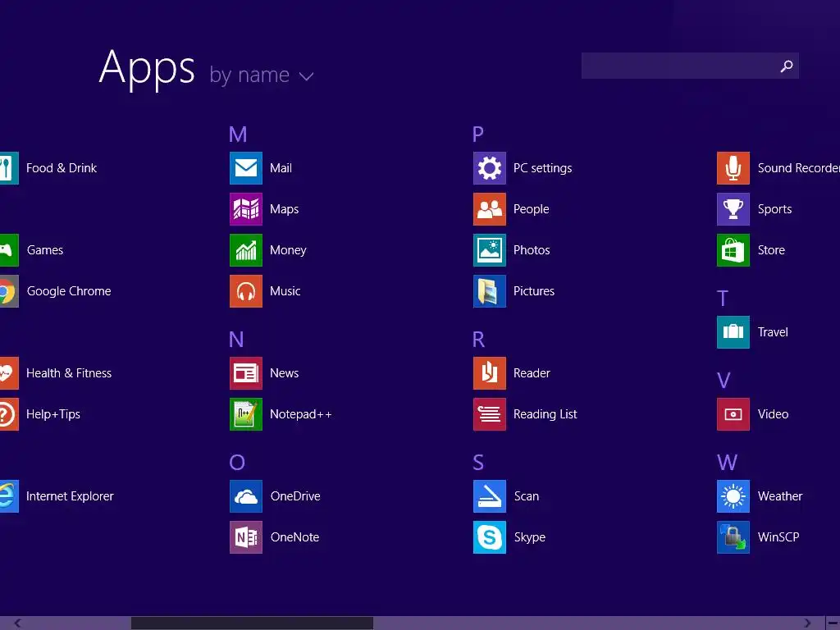Open the People app icon
Image resolution: width=840 pixels, height=630 pixels.
point(490,209)
